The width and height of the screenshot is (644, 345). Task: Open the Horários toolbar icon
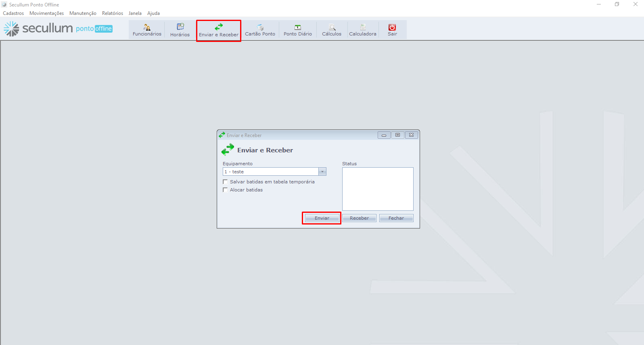(180, 30)
